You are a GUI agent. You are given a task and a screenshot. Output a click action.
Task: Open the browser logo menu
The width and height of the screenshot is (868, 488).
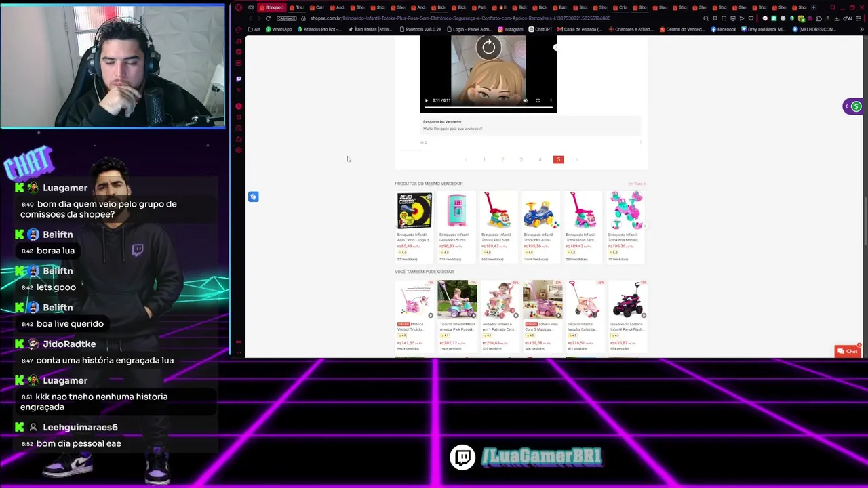[239, 7]
